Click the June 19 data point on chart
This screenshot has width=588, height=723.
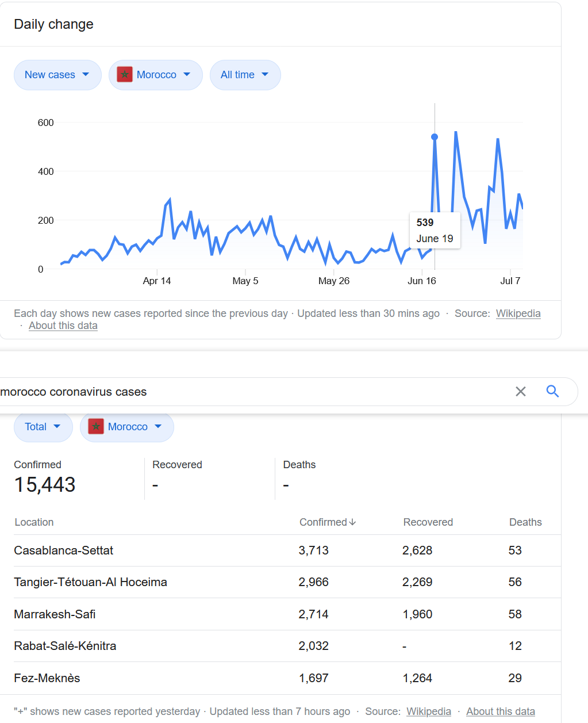pyautogui.click(x=435, y=137)
